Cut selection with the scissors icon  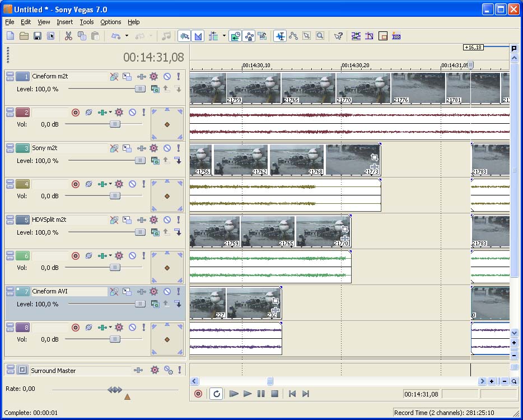68,36
